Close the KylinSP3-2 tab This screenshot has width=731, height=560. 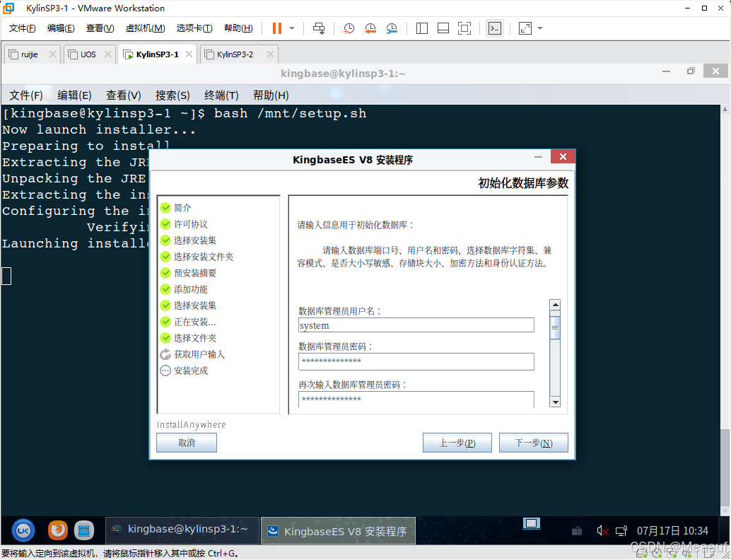coord(270,54)
